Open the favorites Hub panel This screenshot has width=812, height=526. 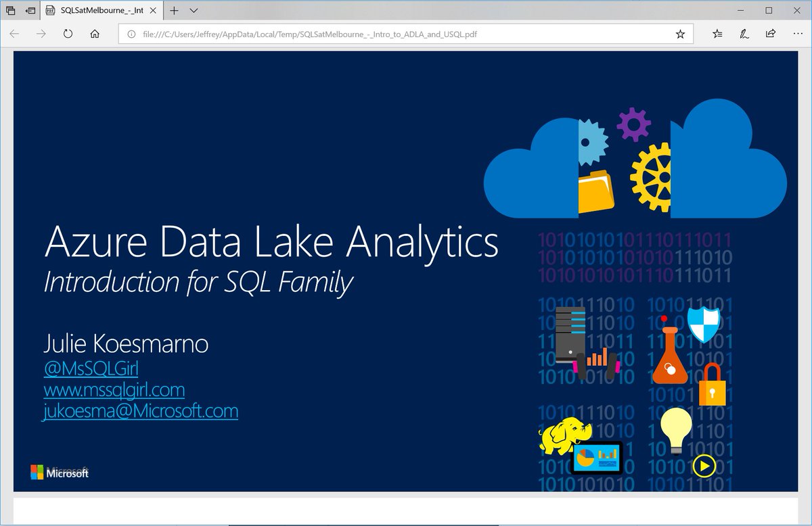tap(717, 34)
